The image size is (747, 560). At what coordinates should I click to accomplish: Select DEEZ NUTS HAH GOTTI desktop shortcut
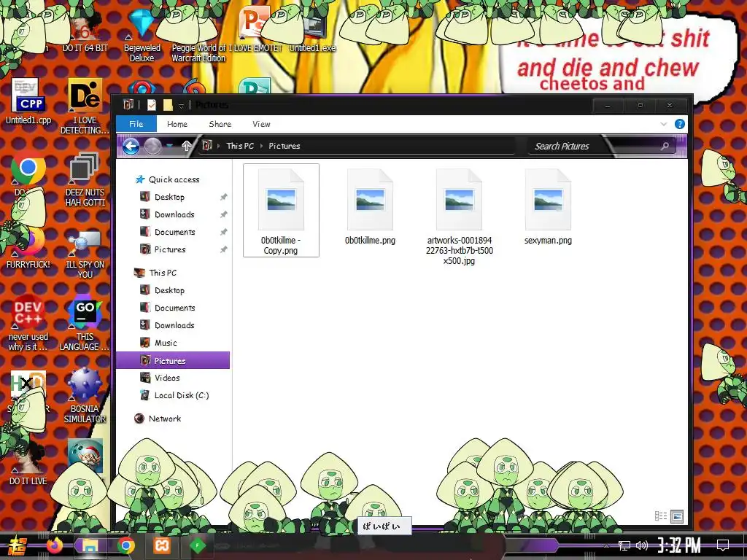(85, 179)
